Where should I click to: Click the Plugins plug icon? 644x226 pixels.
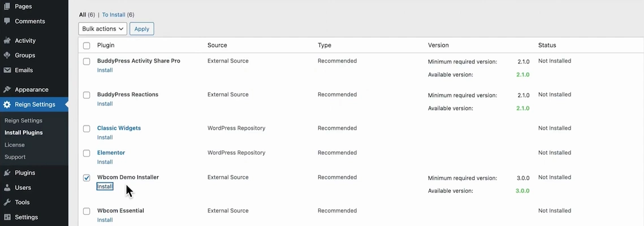pos(7,173)
